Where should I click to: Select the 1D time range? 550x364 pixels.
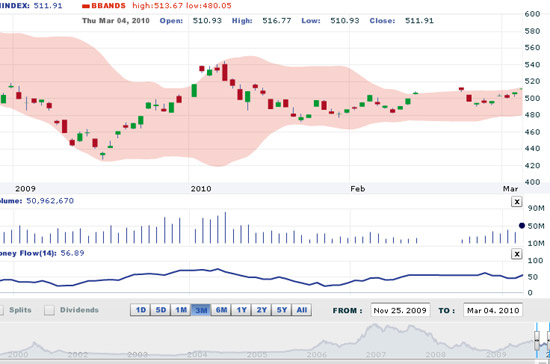tap(140, 310)
